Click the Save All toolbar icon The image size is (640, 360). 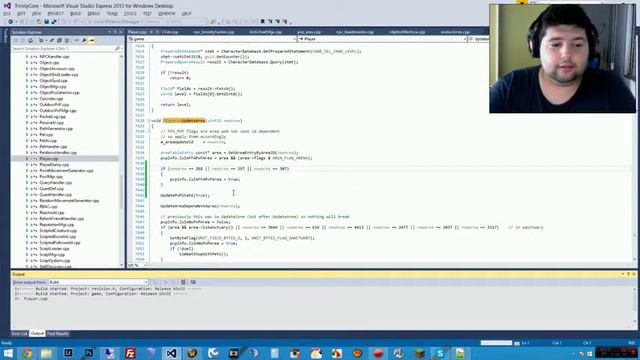[x=54, y=22]
